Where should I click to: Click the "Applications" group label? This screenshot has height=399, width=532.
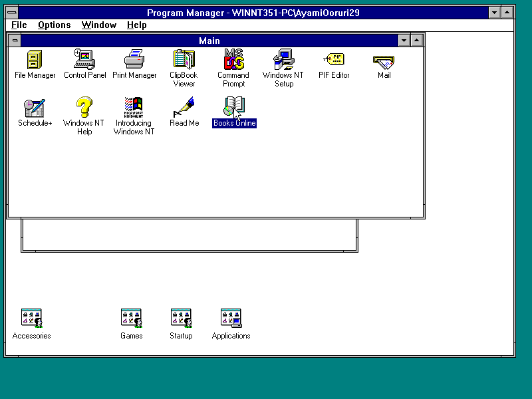coord(231,336)
